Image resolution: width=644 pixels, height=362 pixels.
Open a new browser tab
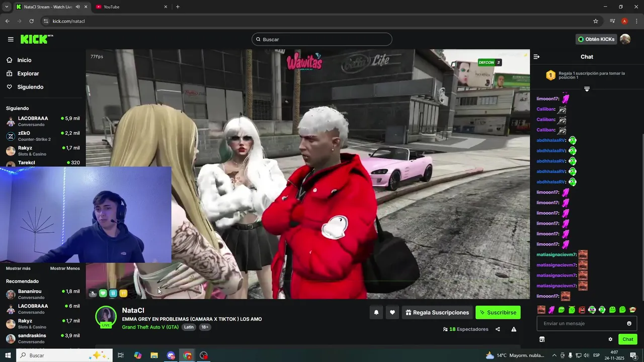coord(178,7)
